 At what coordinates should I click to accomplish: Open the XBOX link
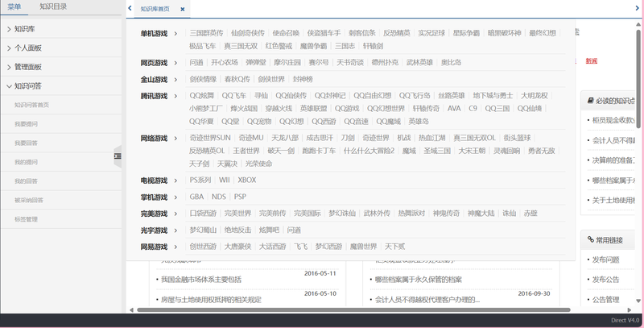(x=247, y=180)
